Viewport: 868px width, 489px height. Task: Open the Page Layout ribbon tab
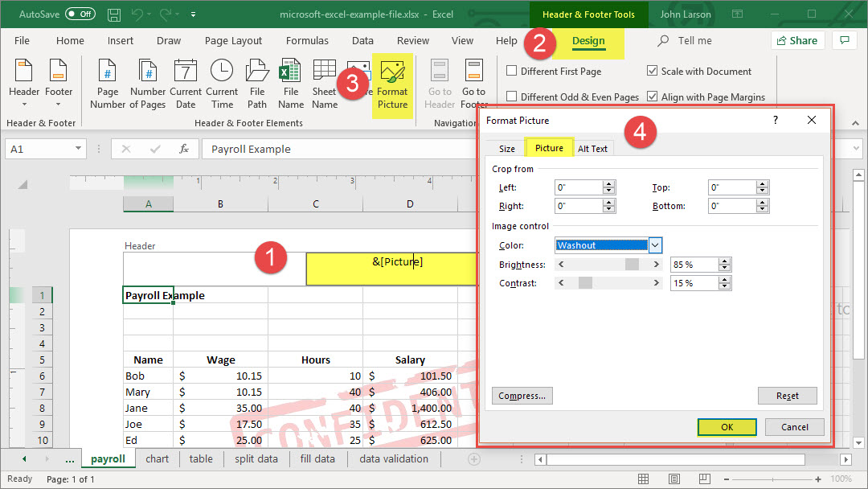[233, 41]
